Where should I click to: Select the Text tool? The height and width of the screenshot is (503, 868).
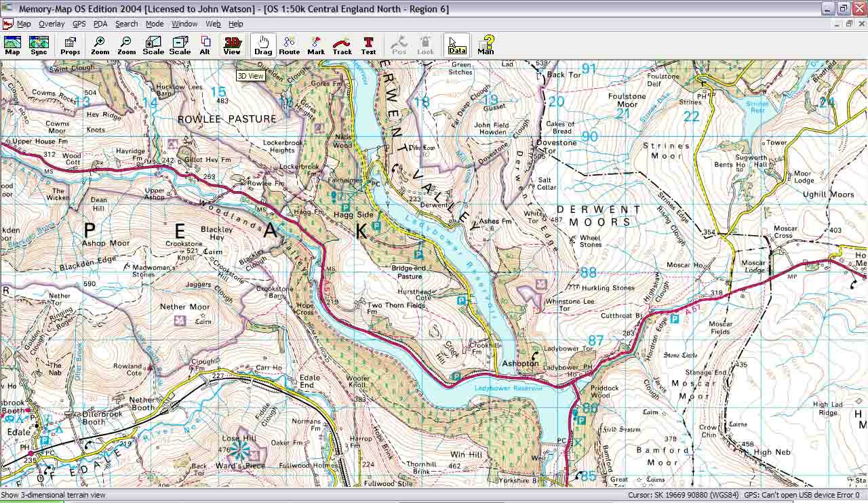(x=368, y=45)
